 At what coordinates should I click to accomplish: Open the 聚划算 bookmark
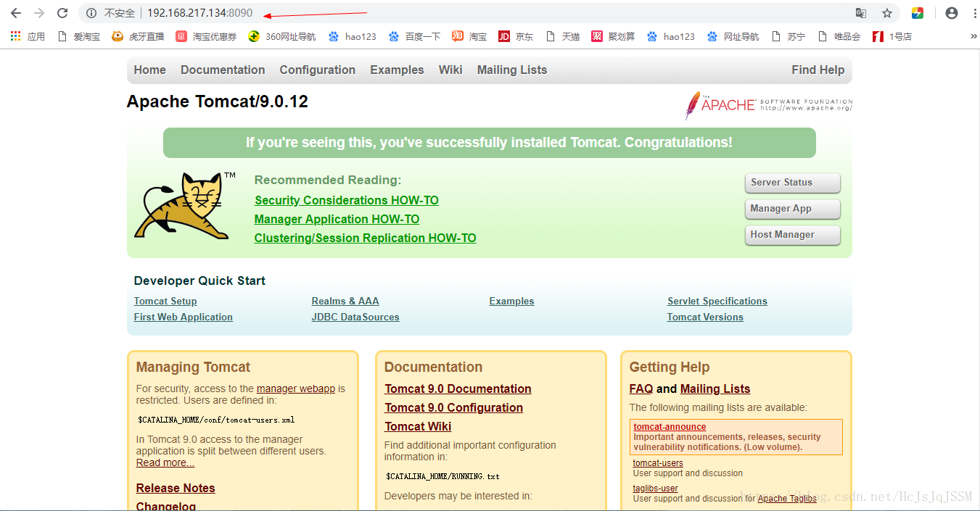coord(613,36)
